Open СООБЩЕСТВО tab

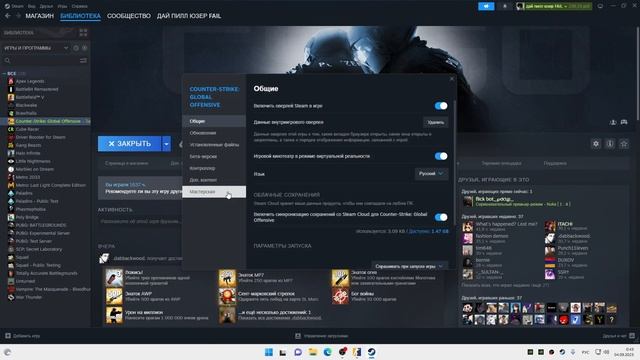coord(129,16)
